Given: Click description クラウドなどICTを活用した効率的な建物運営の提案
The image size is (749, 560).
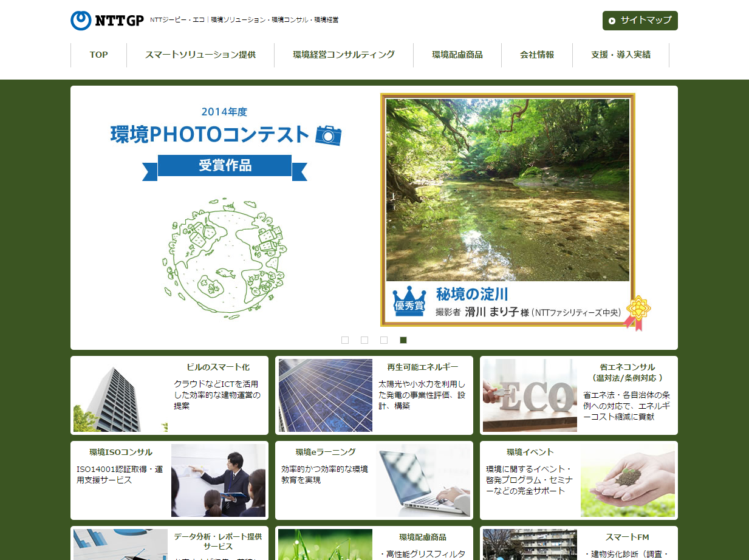Looking at the screenshot, I should coord(217,395).
